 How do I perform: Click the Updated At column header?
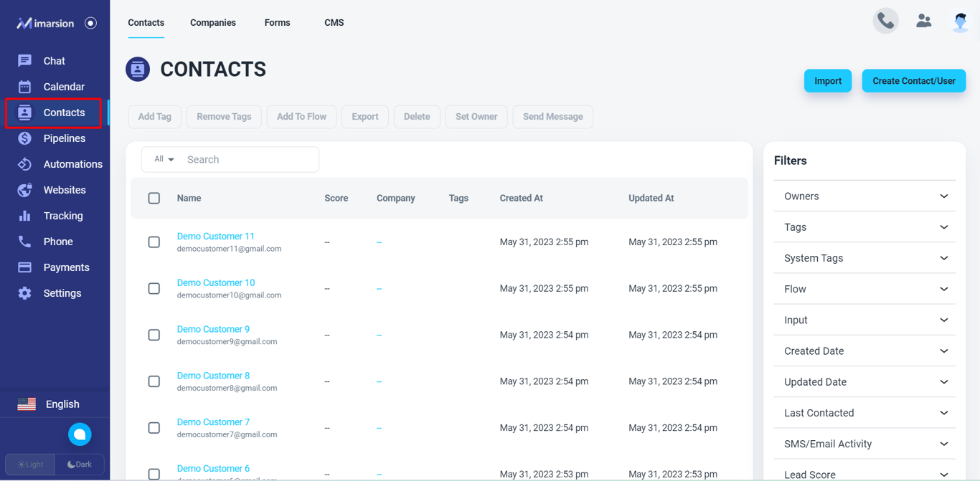coord(651,198)
